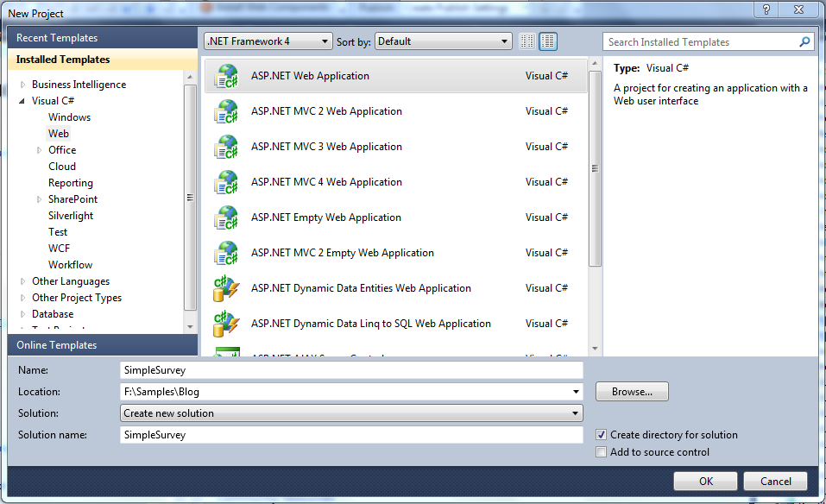Viewport: 826px width, 504px height.
Task: Select the Test category
Action: point(58,232)
